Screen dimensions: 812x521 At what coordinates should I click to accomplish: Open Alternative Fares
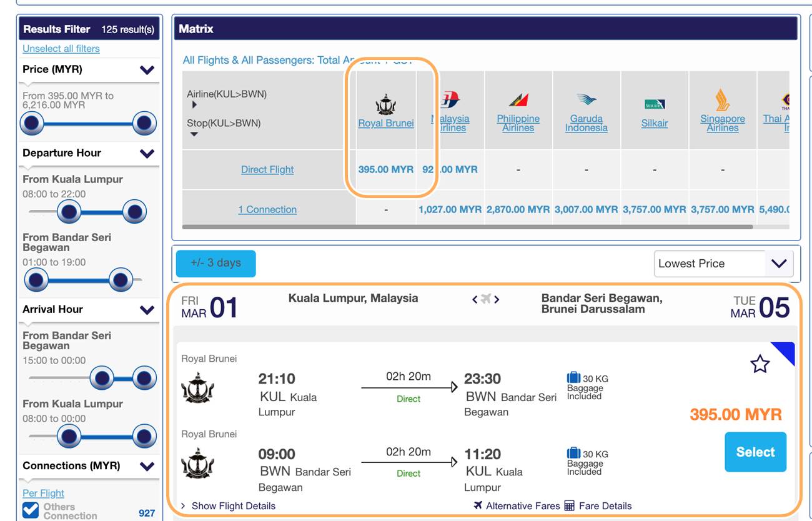tap(523, 506)
